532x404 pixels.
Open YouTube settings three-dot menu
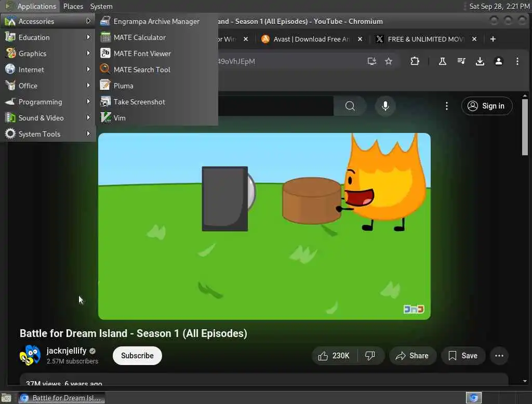tap(446, 106)
